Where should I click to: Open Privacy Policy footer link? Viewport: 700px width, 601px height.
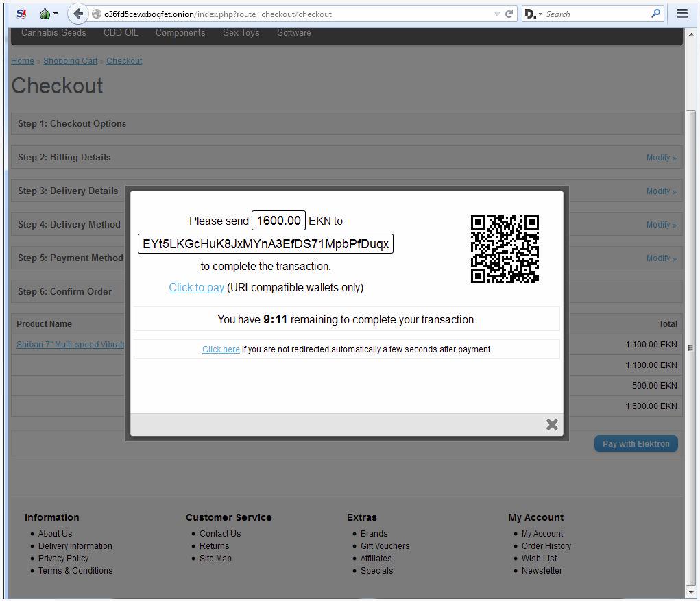pos(63,558)
